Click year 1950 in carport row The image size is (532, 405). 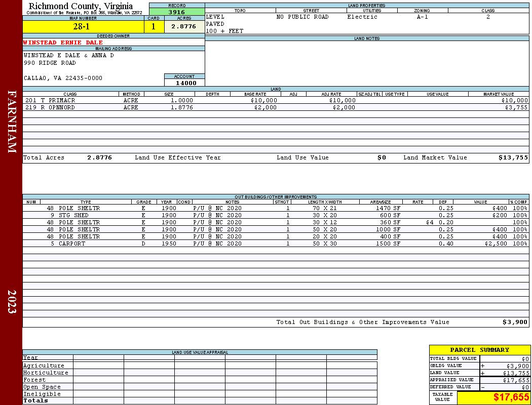coord(169,244)
